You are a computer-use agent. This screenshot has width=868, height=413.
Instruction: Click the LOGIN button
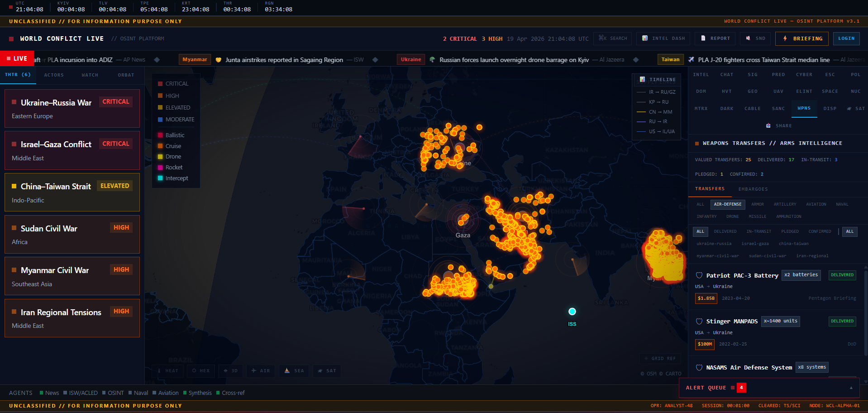coord(846,38)
